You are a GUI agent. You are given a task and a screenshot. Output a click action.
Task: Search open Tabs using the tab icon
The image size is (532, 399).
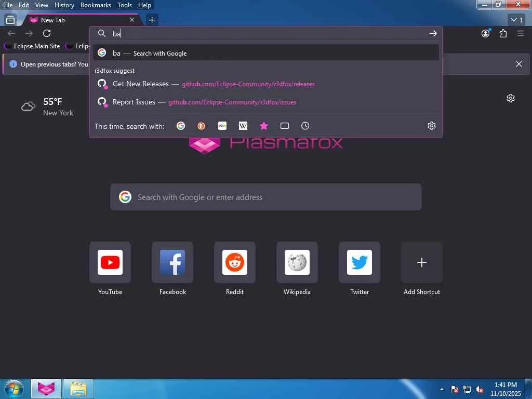click(x=285, y=126)
